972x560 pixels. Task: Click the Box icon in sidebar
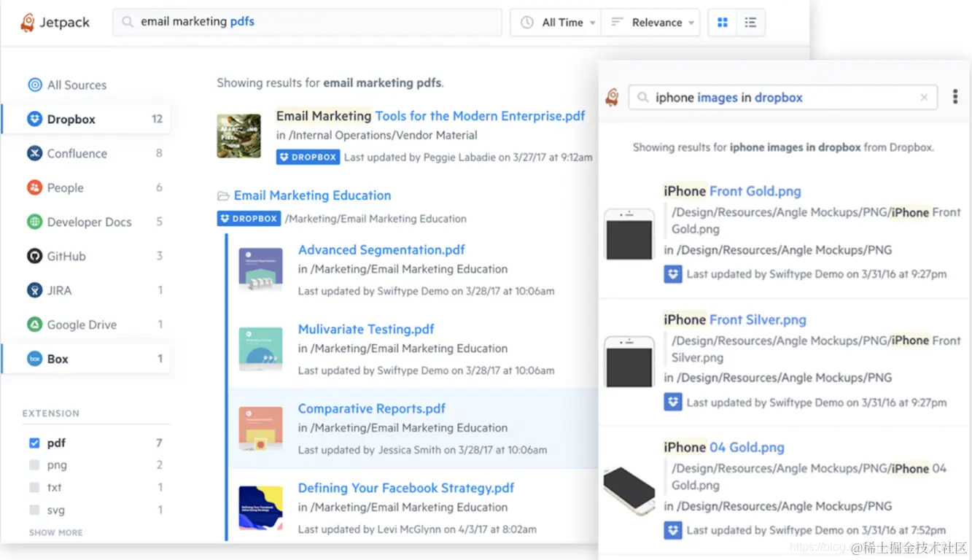[x=34, y=359]
